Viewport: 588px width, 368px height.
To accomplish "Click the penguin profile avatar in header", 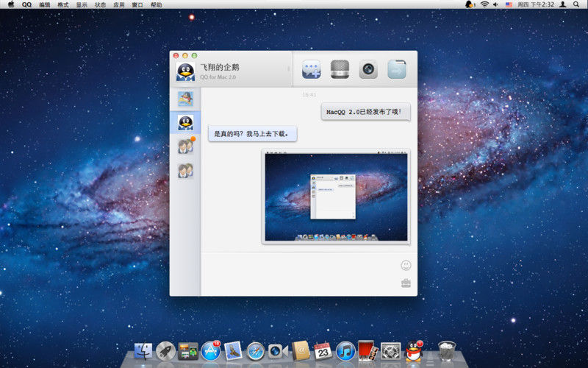I will point(185,71).
